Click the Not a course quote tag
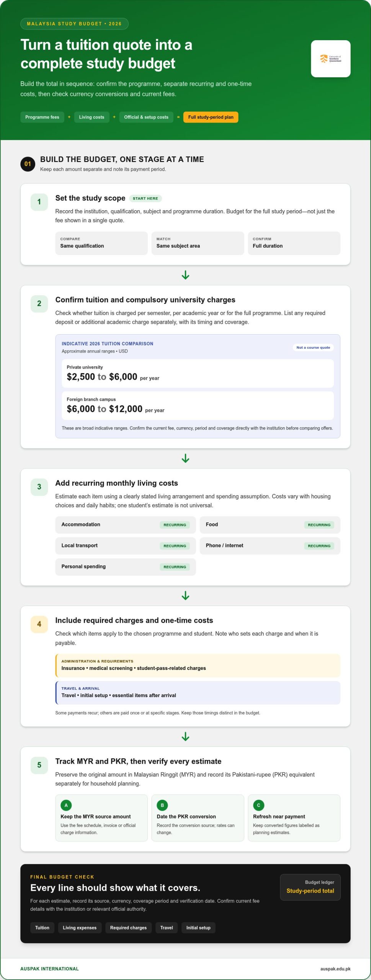The image size is (371, 980). pyautogui.click(x=313, y=347)
